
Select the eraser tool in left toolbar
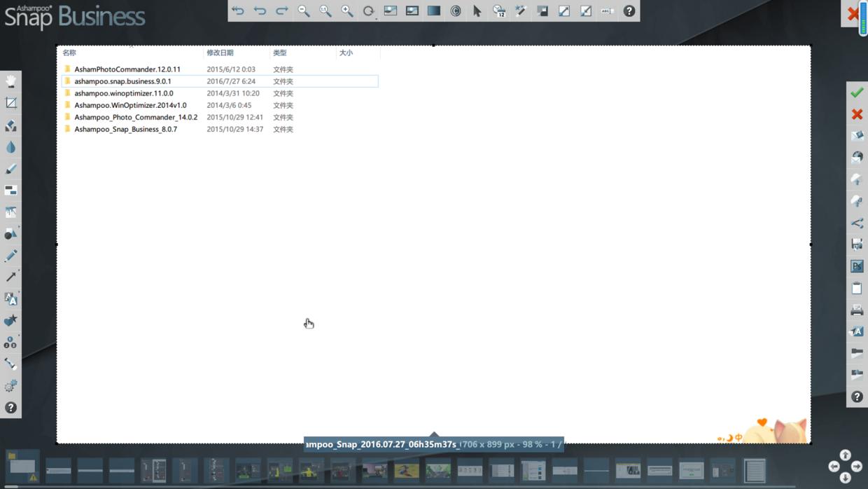point(10,125)
